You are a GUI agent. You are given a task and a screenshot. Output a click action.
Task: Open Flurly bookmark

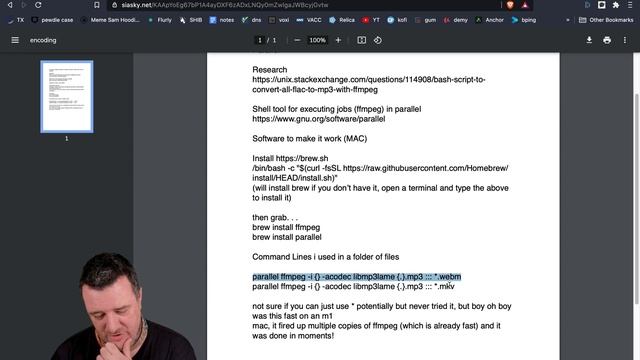pyautogui.click(x=160, y=20)
